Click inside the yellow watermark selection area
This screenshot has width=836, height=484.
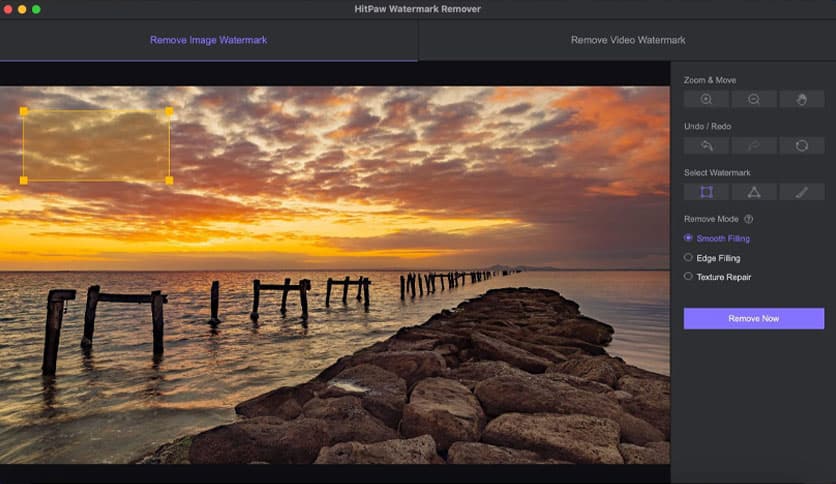96,146
